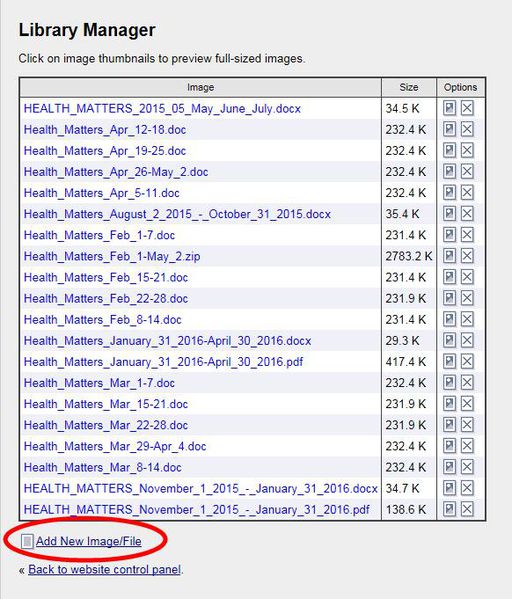The image size is (512, 599).
Task: Open Add New Image/File link
Action: pyautogui.click(x=89, y=541)
